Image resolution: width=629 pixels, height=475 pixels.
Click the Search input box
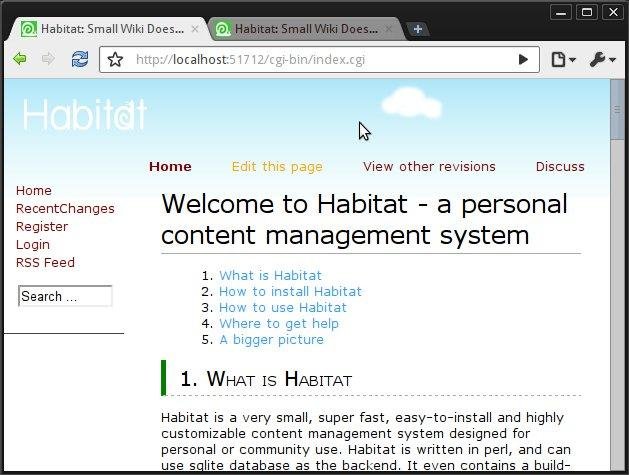(65, 296)
